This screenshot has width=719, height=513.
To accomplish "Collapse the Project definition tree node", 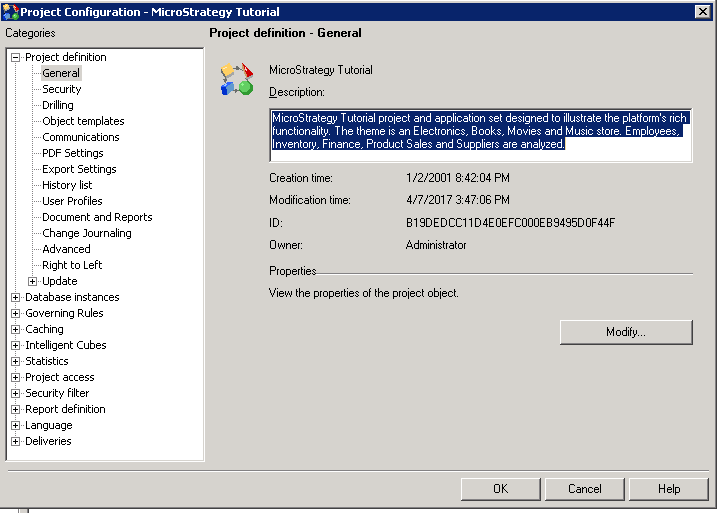I will tap(16, 58).
